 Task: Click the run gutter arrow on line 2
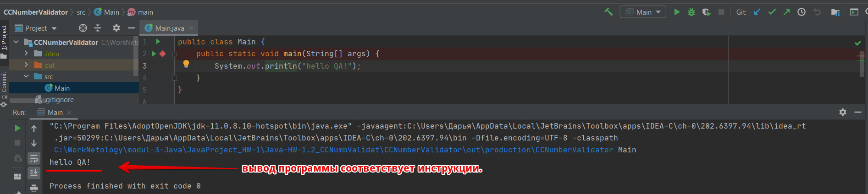(x=155, y=54)
